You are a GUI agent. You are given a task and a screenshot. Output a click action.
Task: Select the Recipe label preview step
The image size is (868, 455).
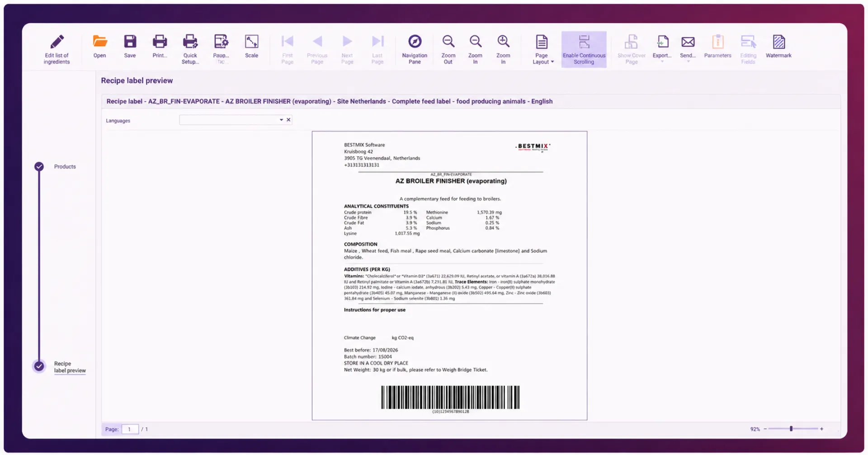tap(70, 367)
